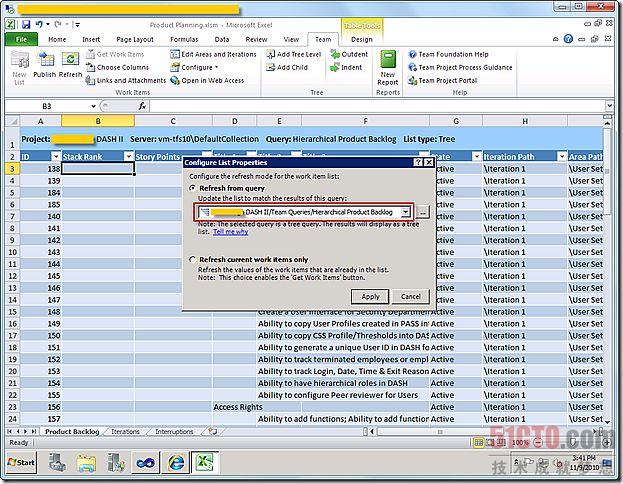This screenshot has height=484, width=623.
Task: Select Refresh current work items only
Action: pyautogui.click(x=193, y=259)
